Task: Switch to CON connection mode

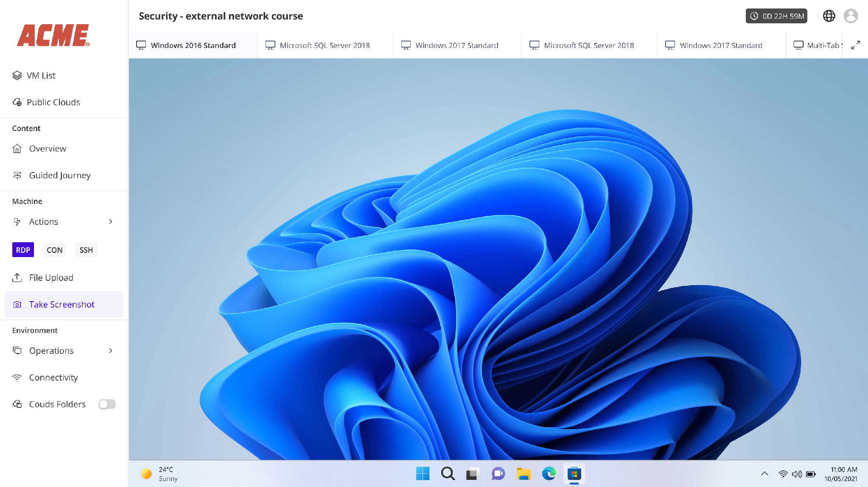Action: (x=54, y=250)
